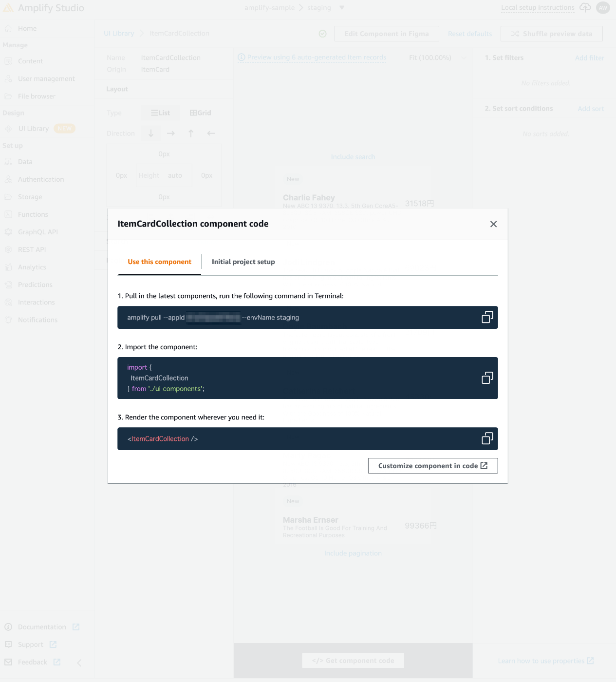This screenshot has width=616, height=682.
Task: Close the component code dialog
Action: [493, 224]
